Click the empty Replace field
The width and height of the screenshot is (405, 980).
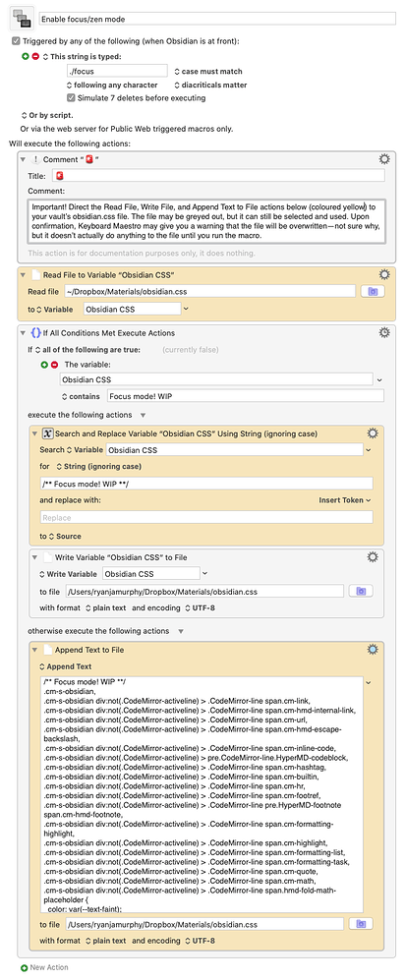pos(206,517)
